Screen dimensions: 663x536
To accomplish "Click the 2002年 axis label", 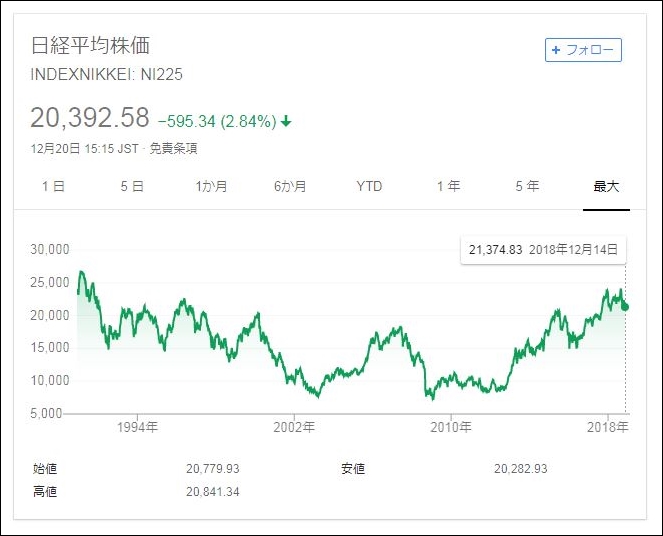I will point(294,427).
